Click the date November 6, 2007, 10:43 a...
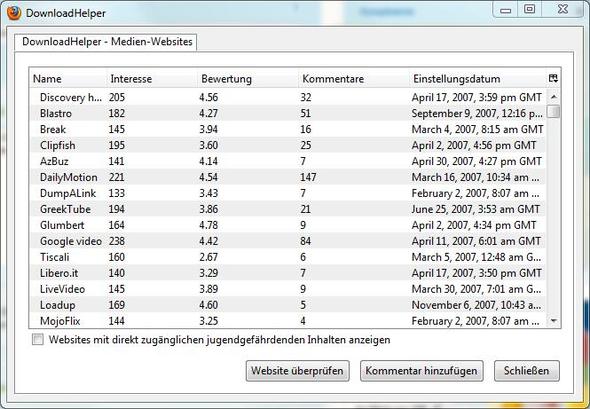590x409 pixels. pos(476,305)
